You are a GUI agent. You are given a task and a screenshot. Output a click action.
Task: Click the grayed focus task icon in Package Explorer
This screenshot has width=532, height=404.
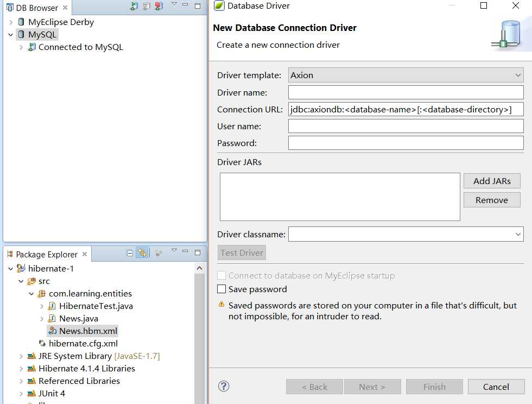[x=159, y=253]
